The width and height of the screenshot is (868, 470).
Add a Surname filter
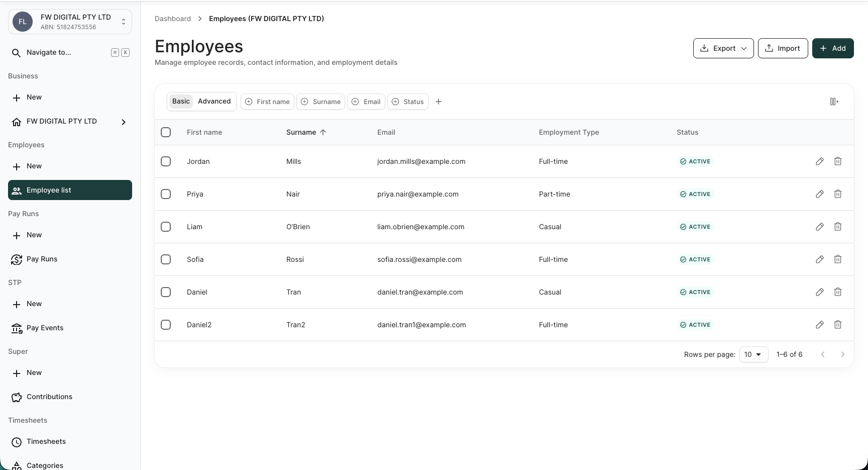(320, 102)
